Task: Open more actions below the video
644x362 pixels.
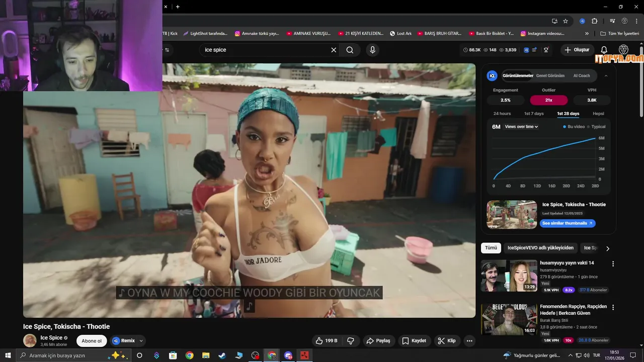Action: pyautogui.click(x=469, y=341)
